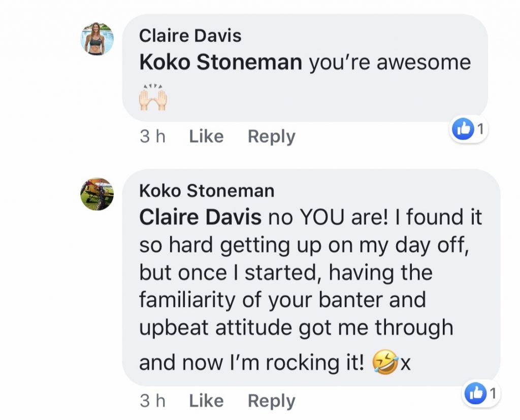Click the bold Koko Stoneman mention in Claire's comment
520x420 pixels.
[220, 62]
